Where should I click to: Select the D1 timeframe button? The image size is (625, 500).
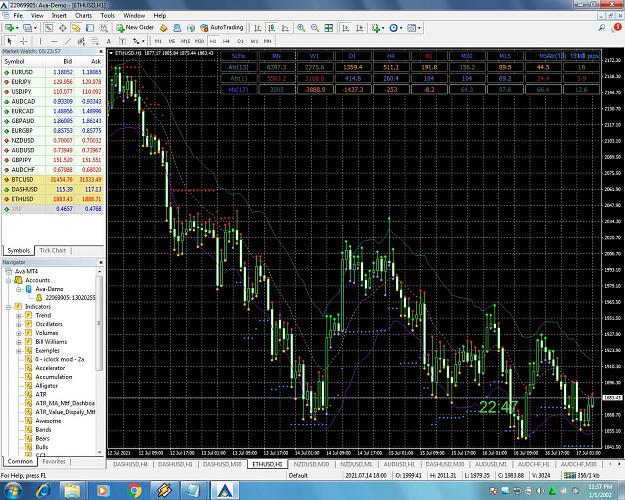pos(240,41)
